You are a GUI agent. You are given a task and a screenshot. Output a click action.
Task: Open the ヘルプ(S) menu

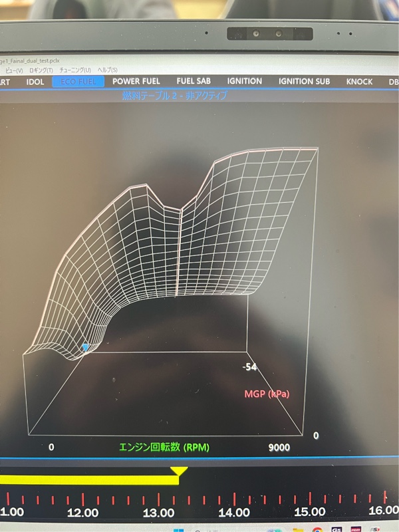pos(108,70)
